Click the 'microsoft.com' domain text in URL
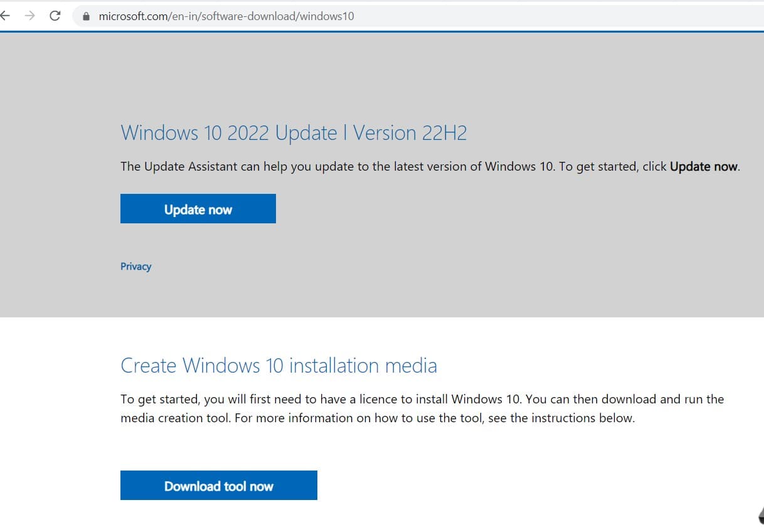 click(x=132, y=16)
